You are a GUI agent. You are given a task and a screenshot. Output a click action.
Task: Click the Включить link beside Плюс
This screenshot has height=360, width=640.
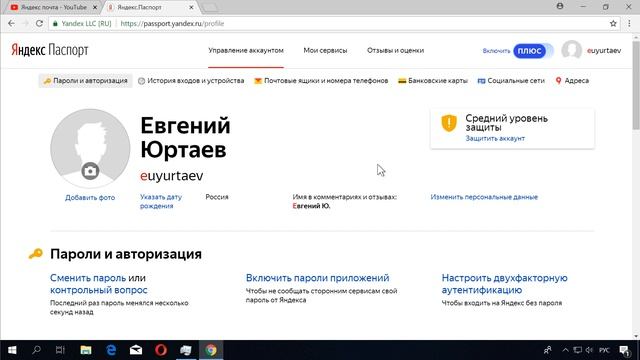[x=496, y=51]
